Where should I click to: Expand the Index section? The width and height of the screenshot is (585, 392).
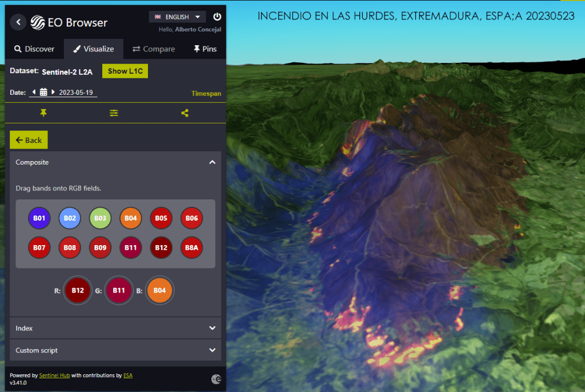point(212,328)
